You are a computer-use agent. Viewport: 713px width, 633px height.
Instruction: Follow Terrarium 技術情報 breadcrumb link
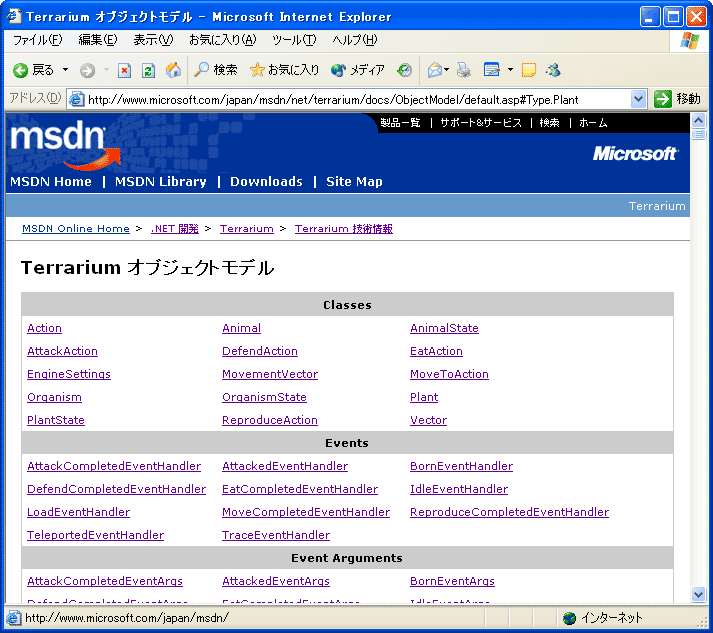[x=344, y=229]
